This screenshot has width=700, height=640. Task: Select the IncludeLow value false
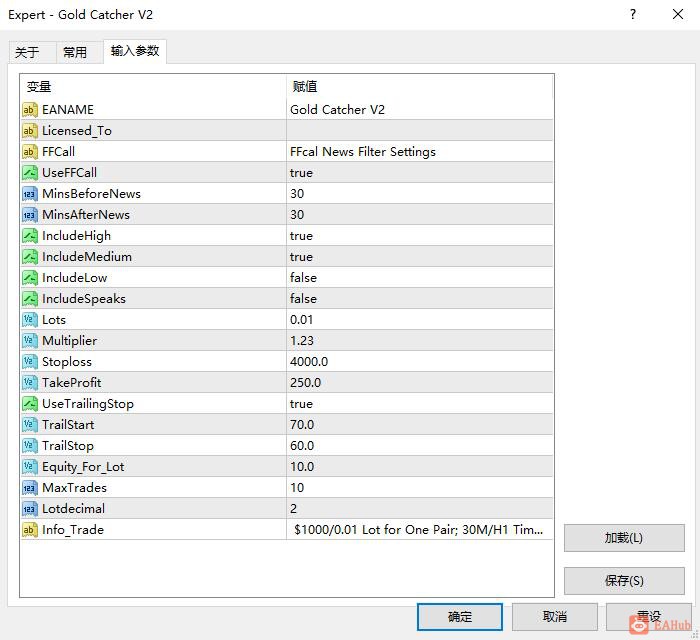(303, 278)
